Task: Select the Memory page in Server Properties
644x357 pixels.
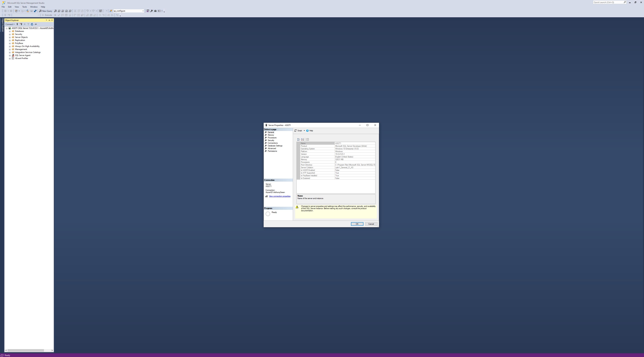Action: 271,135
